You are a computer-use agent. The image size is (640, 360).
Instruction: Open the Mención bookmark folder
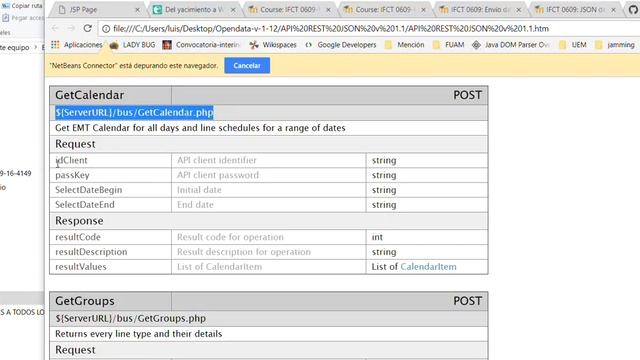[x=404, y=45]
